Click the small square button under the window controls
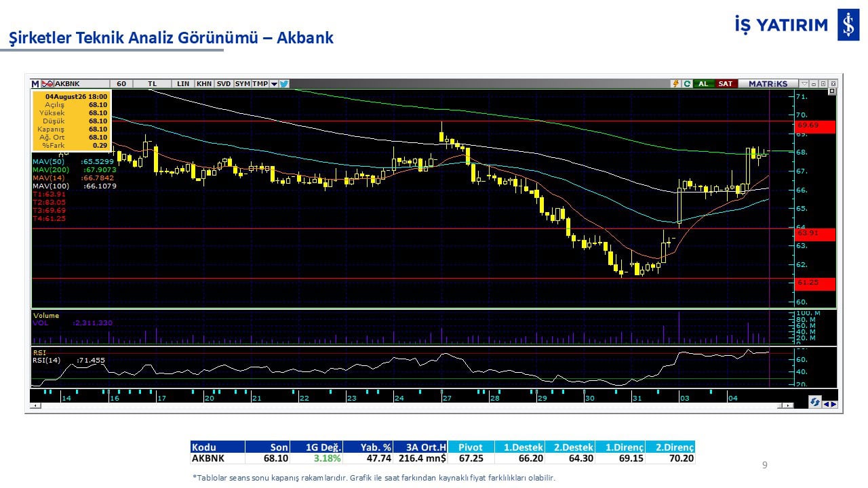Image resolution: width=868 pixels, height=488 pixels. click(833, 91)
